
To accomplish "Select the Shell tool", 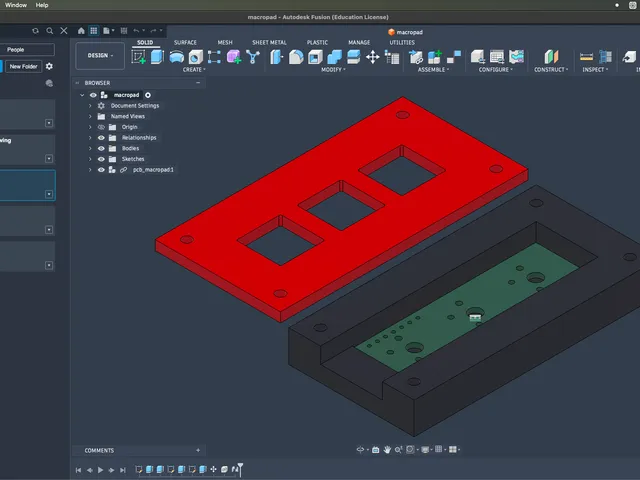I will point(315,57).
